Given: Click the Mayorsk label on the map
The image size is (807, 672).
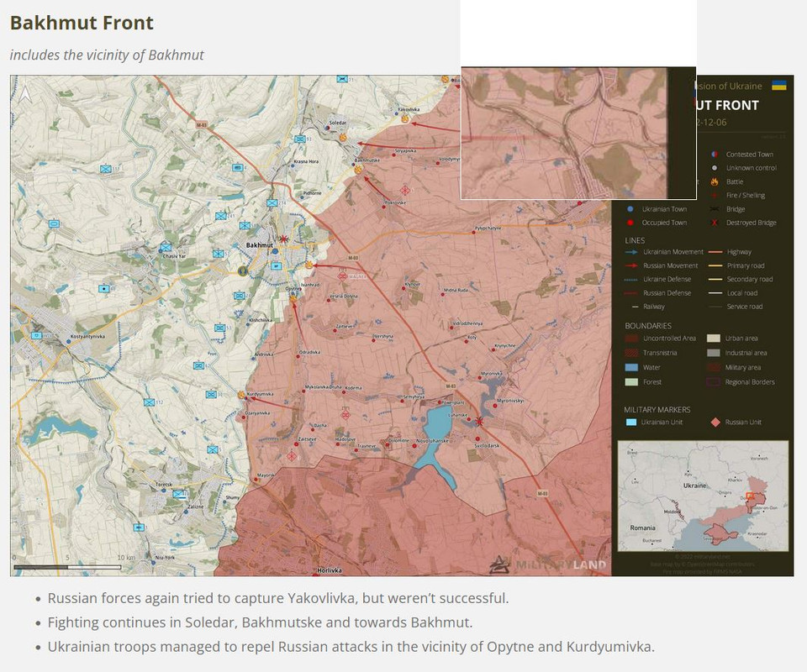Looking at the screenshot, I should [266, 475].
